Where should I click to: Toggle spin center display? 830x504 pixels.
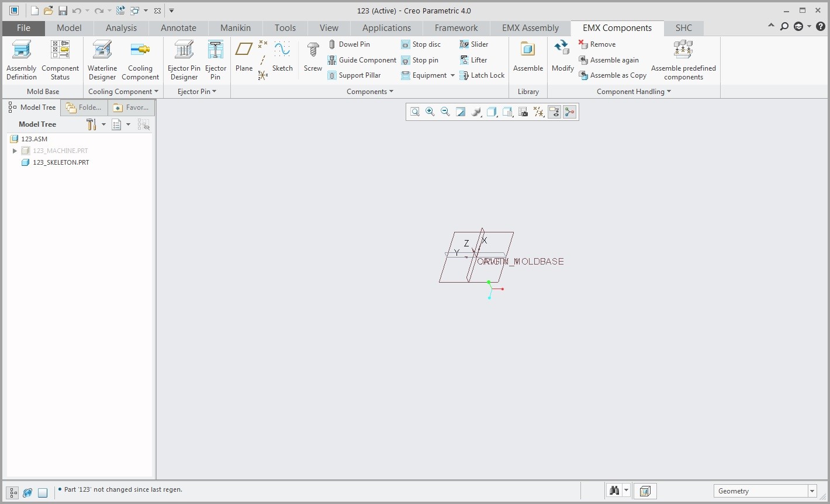(x=570, y=112)
